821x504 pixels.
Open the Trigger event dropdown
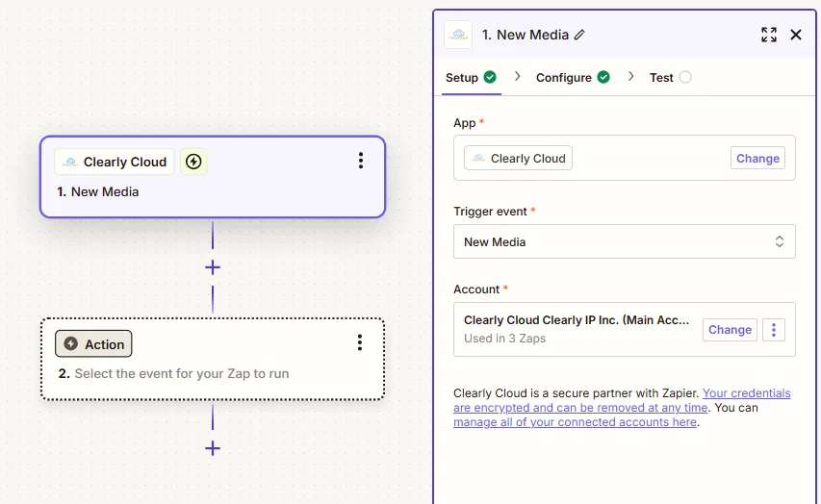tap(624, 241)
